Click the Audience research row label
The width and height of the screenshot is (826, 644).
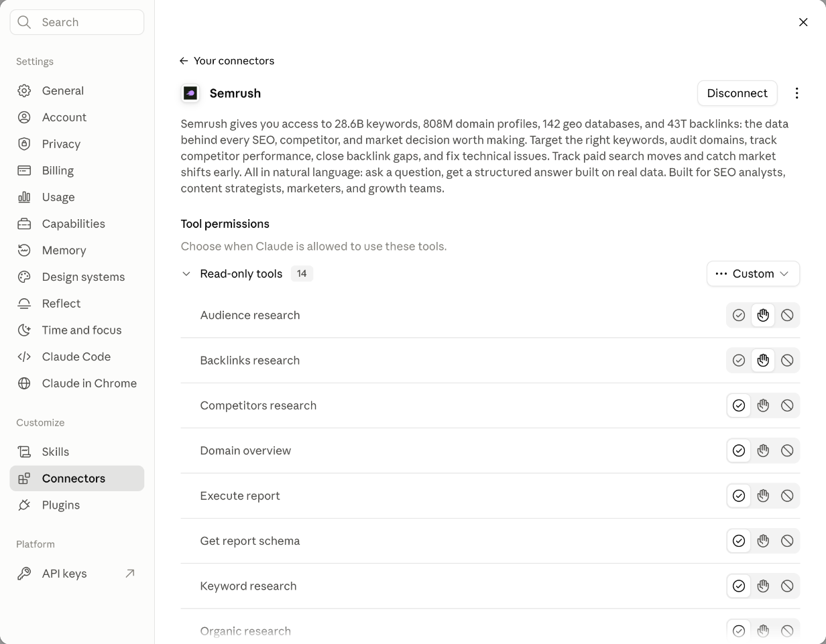pyautogui.click(x=250, y=315)
